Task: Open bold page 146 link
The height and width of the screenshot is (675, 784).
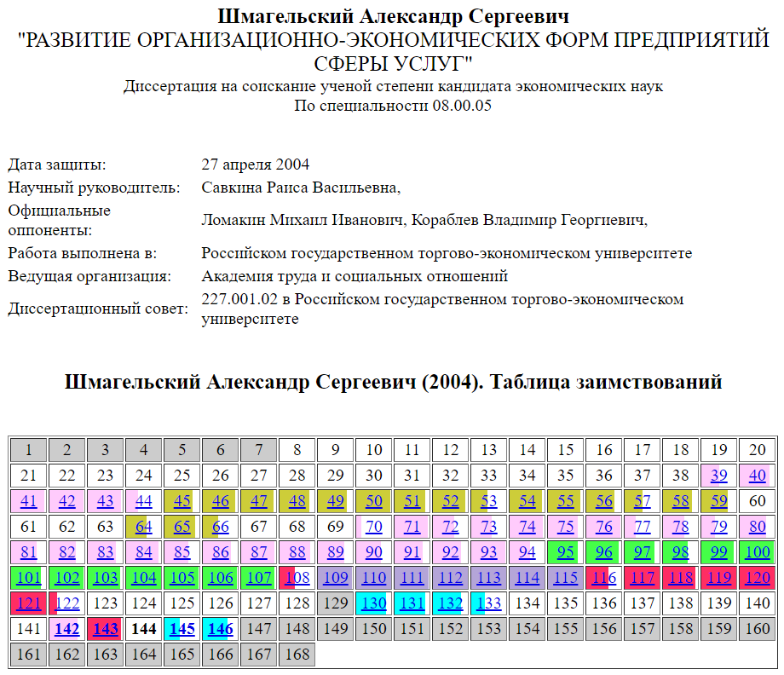Action: point(220,628)
